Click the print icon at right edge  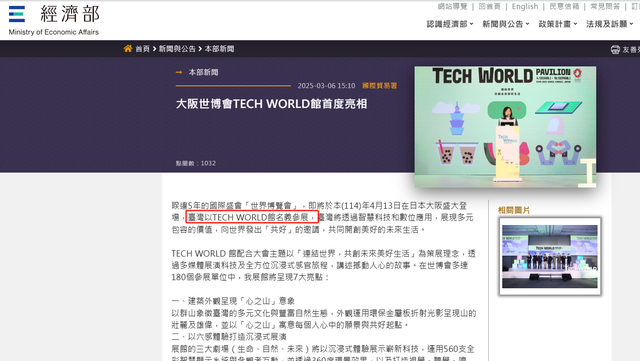click(615, 49)
